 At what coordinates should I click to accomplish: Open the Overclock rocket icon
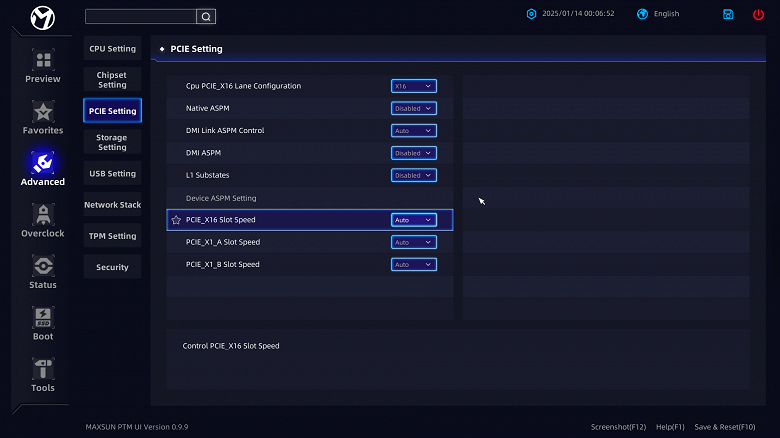(43, 215)
